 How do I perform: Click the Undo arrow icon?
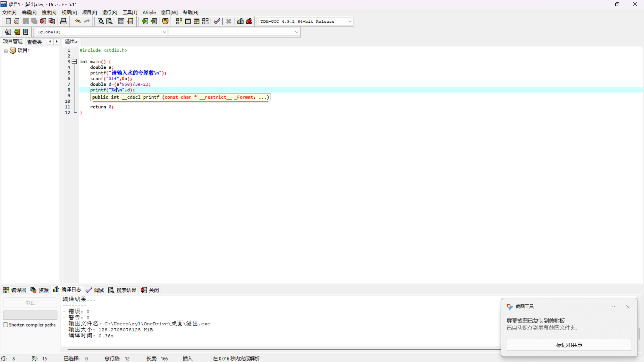coord(78,21)
